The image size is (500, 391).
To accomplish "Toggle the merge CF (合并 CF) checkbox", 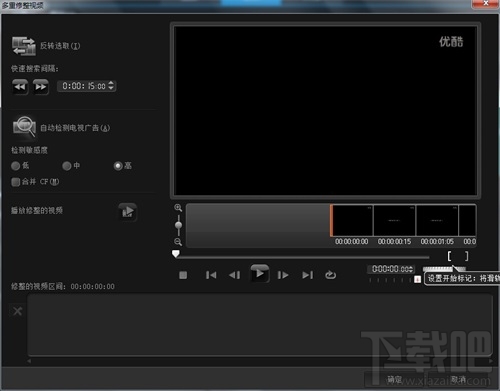I will click(x=15, y=182).
